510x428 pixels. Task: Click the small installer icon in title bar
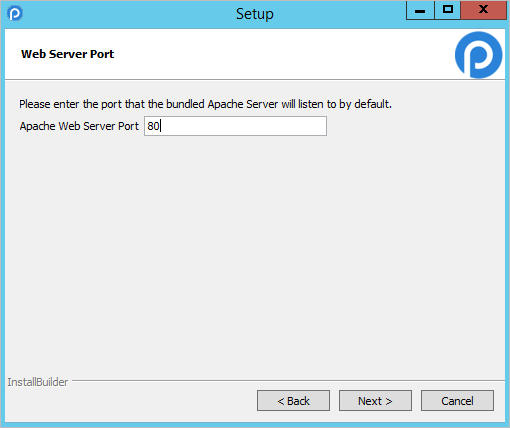click(x=15, y=14)
